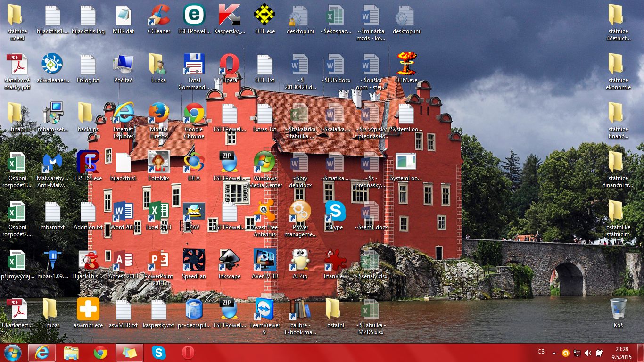
Task: Launch the IDEA desktop shortcut
Action: click(194, 166)
